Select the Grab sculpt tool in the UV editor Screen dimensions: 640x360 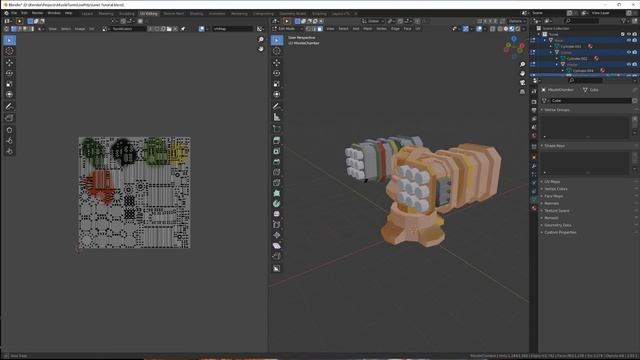(9, 130)
